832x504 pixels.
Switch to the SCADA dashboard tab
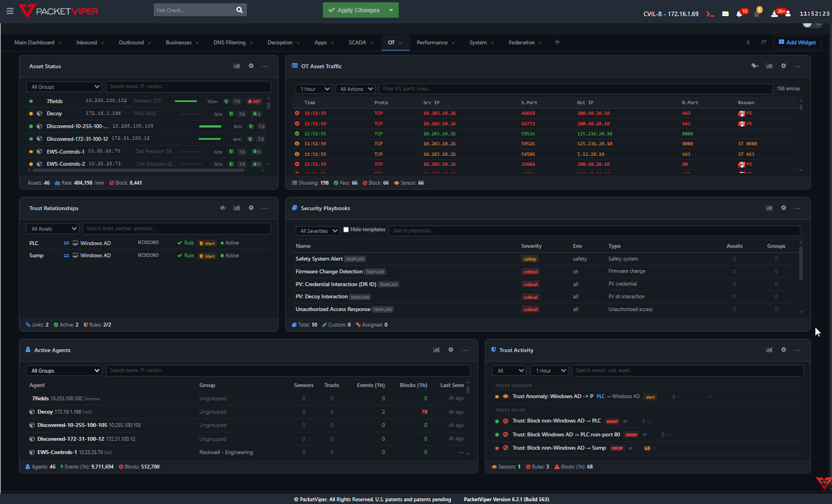click(358, 42)
